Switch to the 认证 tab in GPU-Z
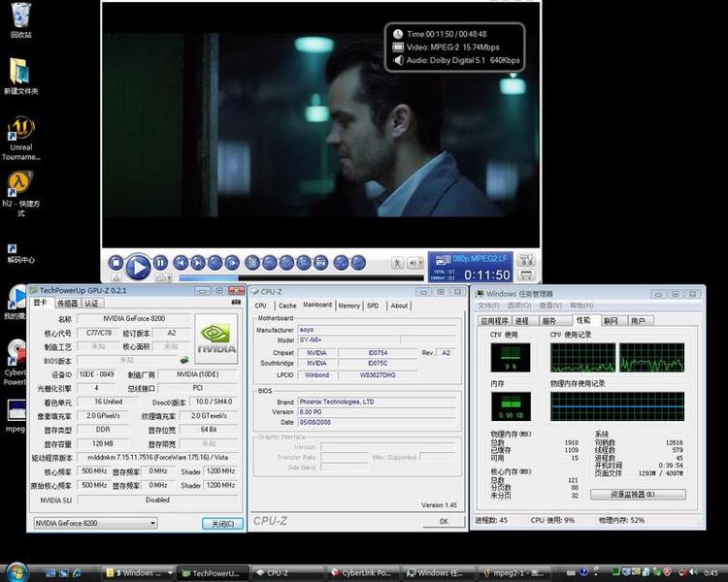Screen dimensions: 728x582 [91, 304]
